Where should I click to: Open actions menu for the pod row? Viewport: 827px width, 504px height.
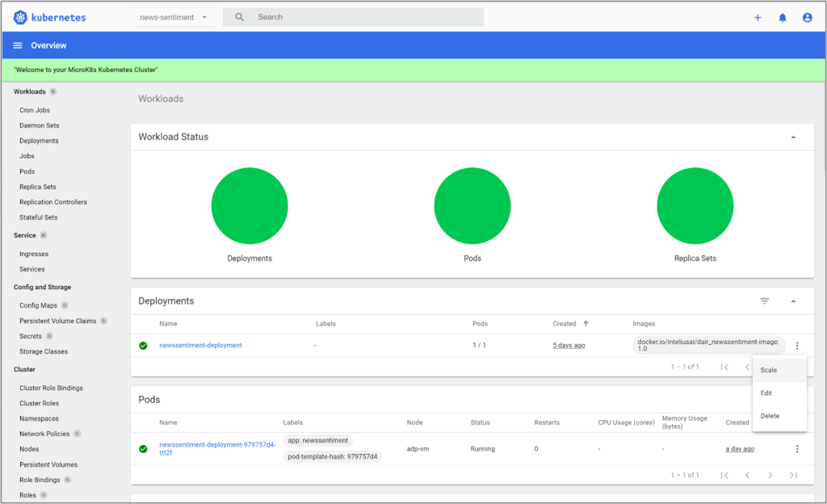point(797,449)
